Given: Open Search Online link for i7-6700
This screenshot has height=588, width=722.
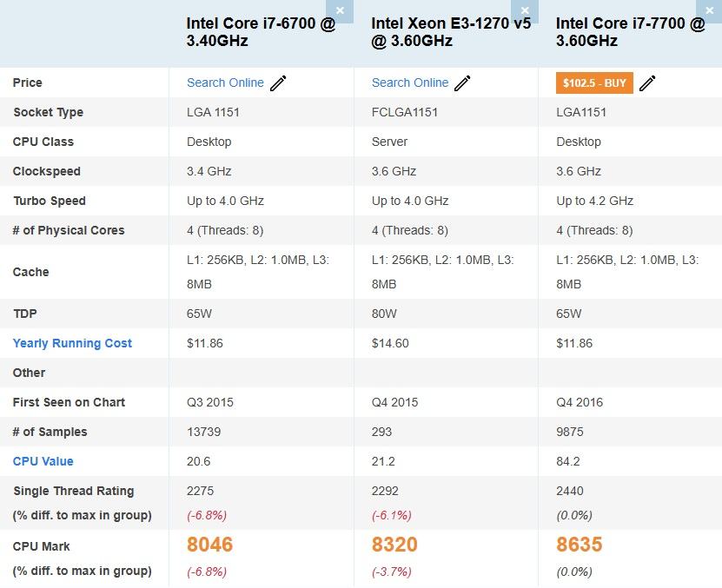Looking at the screenshot, I should [x=225, y=83].
